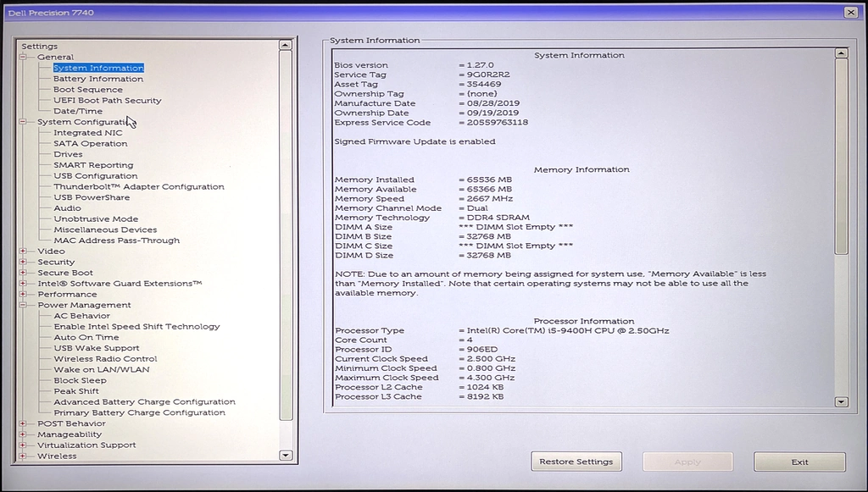The width and height of the screenshot is (868, 492).
Task: Expand Intel Software Guard Extensions node
Action: click(x=23, y=284)
